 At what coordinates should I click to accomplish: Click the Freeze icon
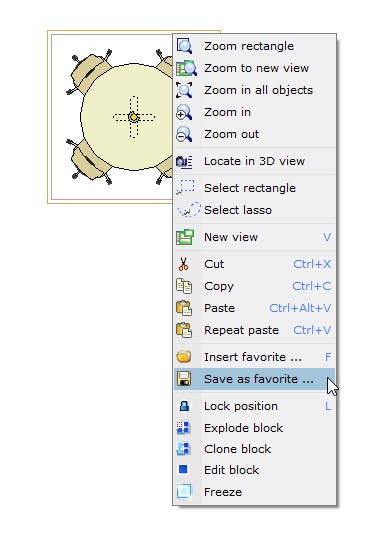(x=184, y=491)
